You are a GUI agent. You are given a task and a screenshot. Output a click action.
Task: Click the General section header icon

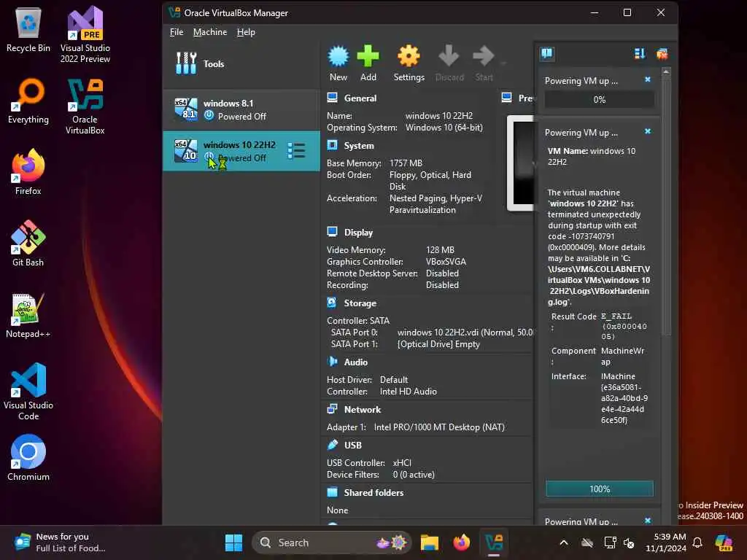click(x=332, y=98)
